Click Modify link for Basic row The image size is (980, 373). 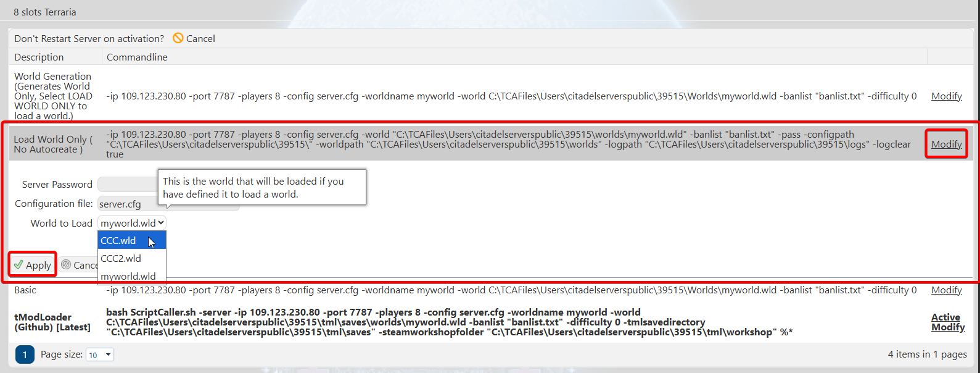point(946,290)
